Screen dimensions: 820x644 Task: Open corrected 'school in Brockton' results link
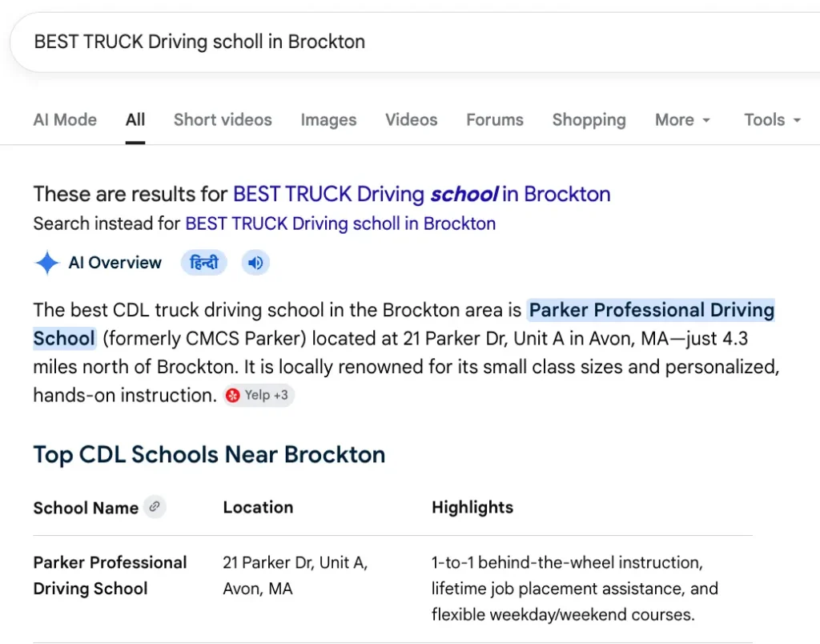(421, 194)
